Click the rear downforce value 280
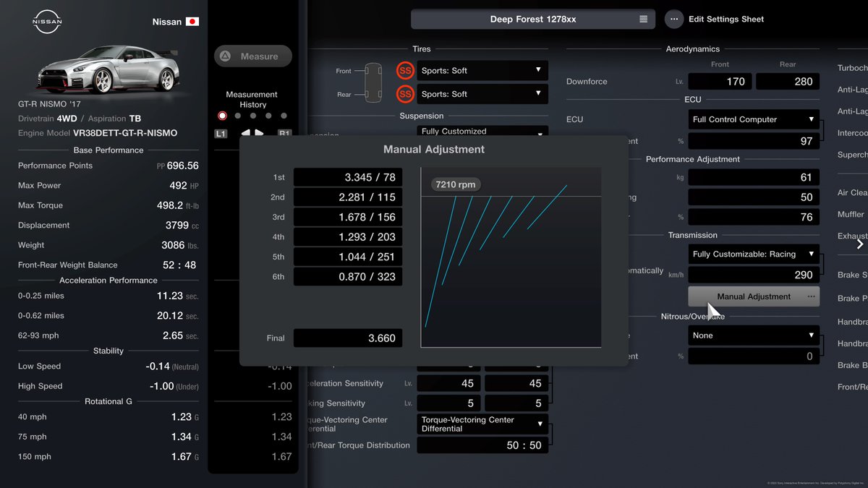This screenshot has height=488, width=868. [x=788, y=82]
